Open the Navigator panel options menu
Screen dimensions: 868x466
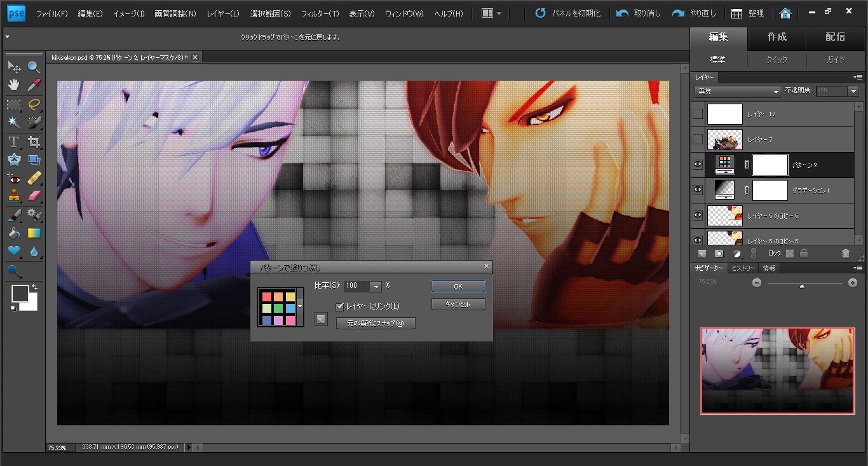858,268
